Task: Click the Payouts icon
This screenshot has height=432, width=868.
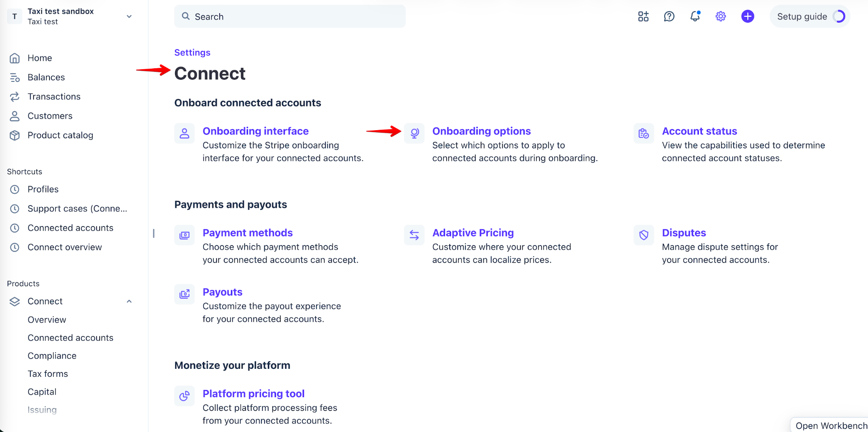Action: coord(184,294)
